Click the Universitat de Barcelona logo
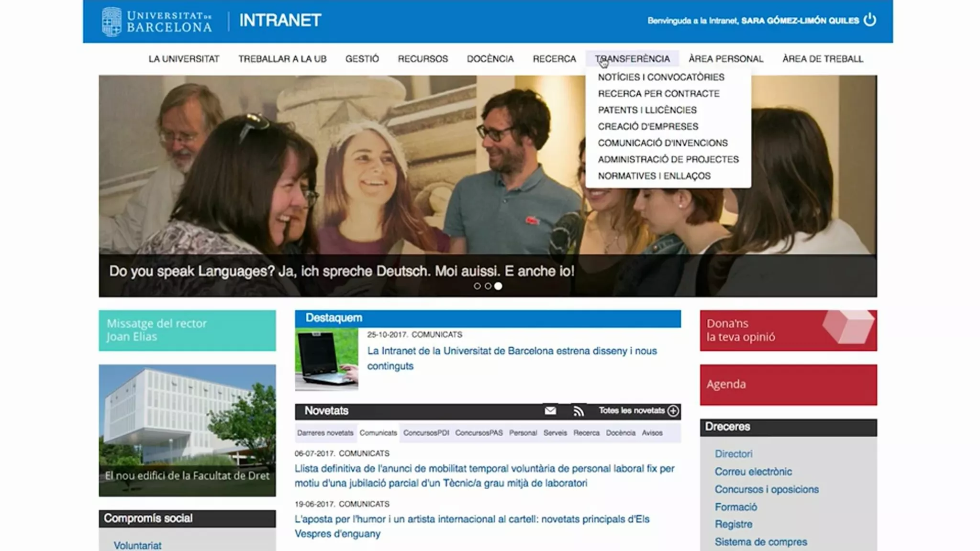The image size is (980, 551). 156,22
